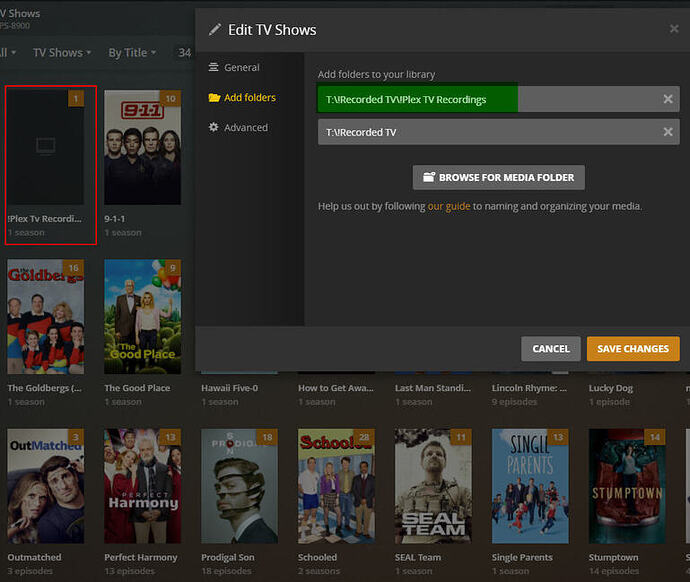Click the !Plex Tv Recordi... title text
This screenshot has height=582, width=690.
[x=44, y=219]
